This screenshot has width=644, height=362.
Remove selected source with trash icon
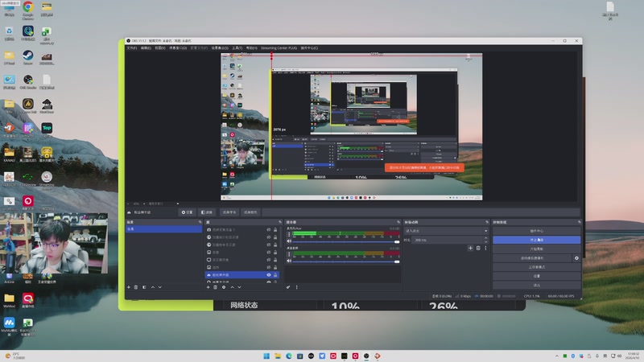(x=216, y=287)
